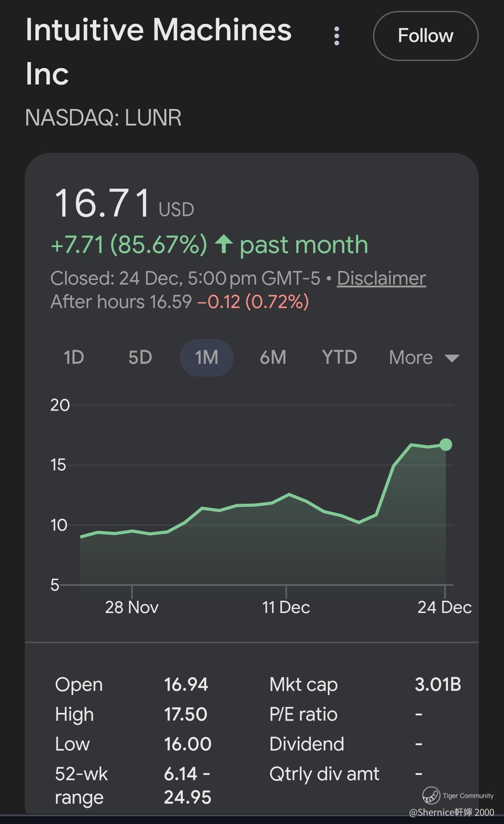Screen dimensions: 504x824
Task: Click the 24 Dec axis marker
Action: click(x=444, y=607)
